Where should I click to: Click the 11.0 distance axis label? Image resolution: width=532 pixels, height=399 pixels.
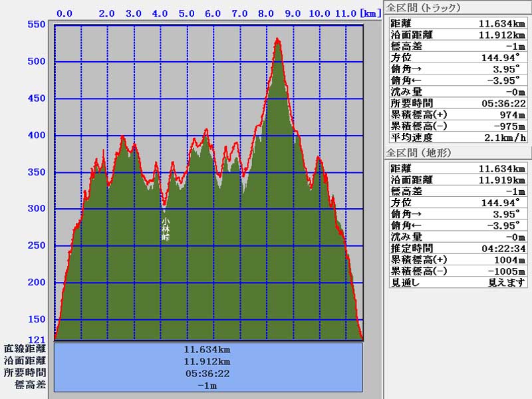point(346,13)
